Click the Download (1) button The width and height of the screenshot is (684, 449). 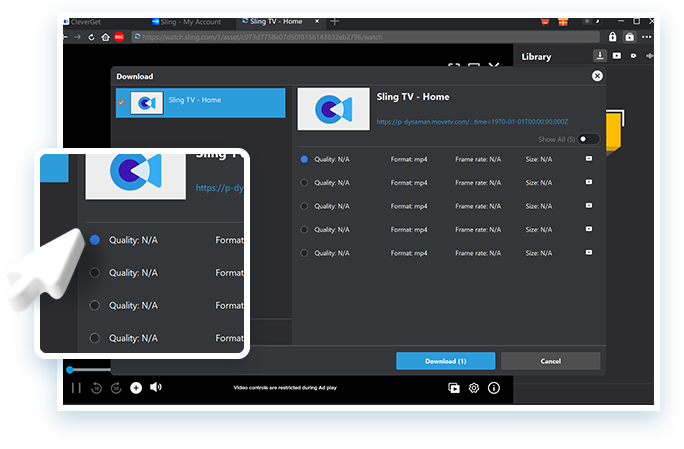pos(445,361)
